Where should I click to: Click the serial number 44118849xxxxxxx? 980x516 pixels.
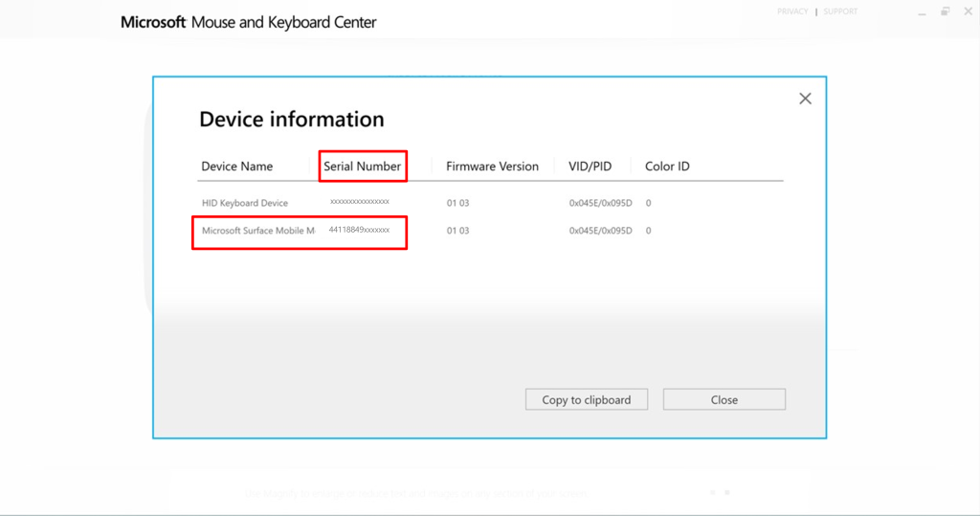pos(359,230)
